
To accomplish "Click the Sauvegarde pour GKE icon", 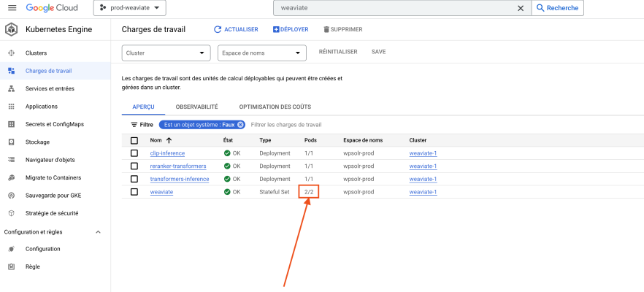I will click(12, 196).
